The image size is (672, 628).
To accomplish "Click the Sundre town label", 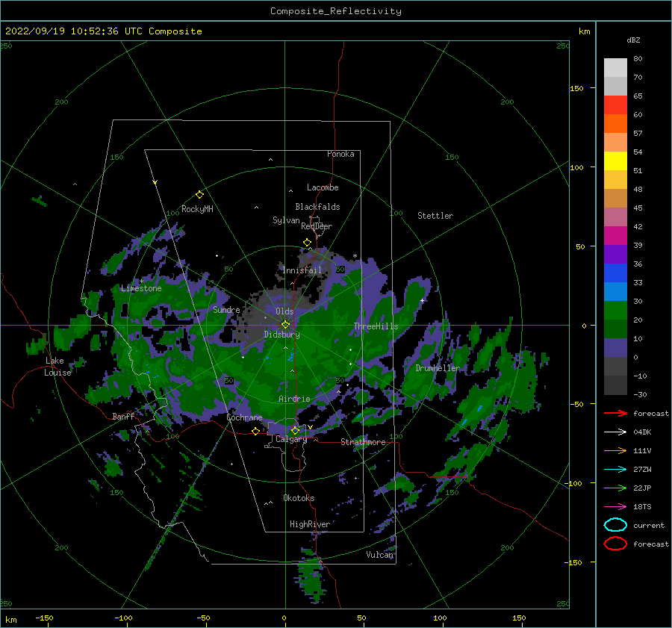I will [x=227, y=310].
